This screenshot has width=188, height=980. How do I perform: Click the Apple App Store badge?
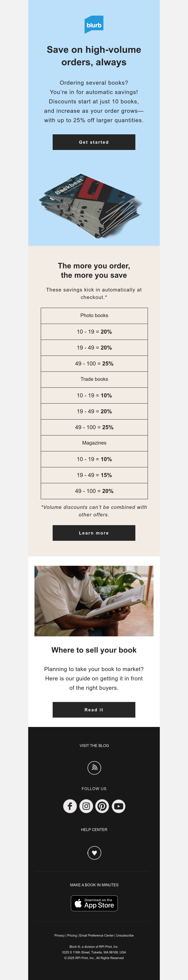(x=94, y=903)
